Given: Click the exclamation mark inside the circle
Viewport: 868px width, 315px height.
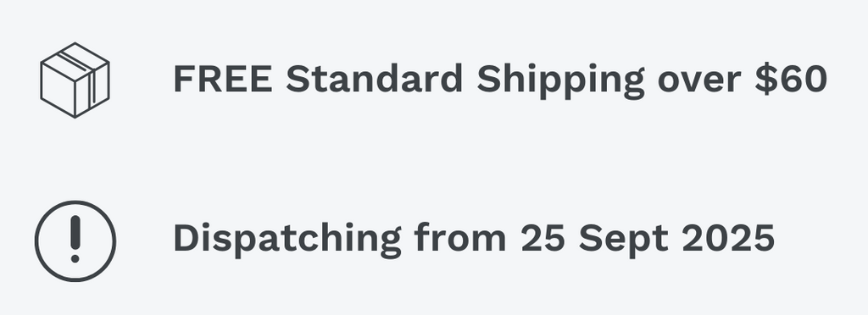Looking at the screenshot, I should pyautogui.click(x=75, y=239).
